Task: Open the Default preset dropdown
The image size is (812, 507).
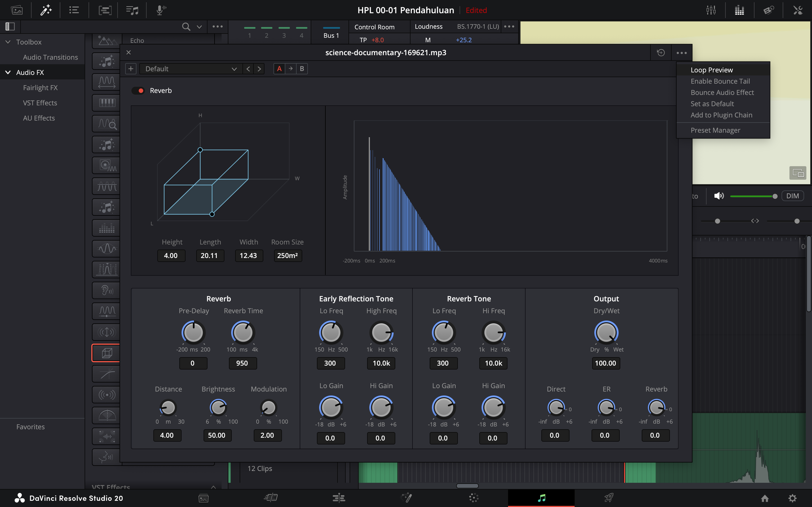Action: tap(190, 69)
